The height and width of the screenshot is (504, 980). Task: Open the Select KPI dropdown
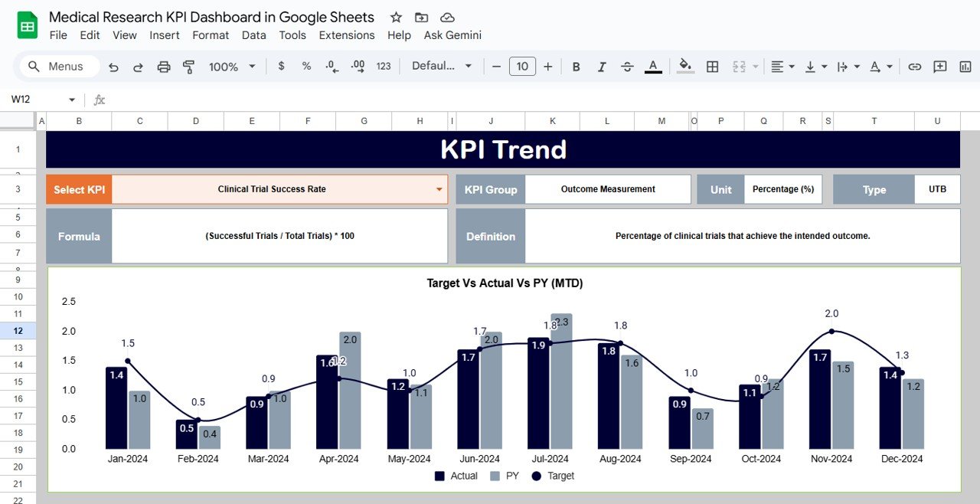tap(439, 189)
